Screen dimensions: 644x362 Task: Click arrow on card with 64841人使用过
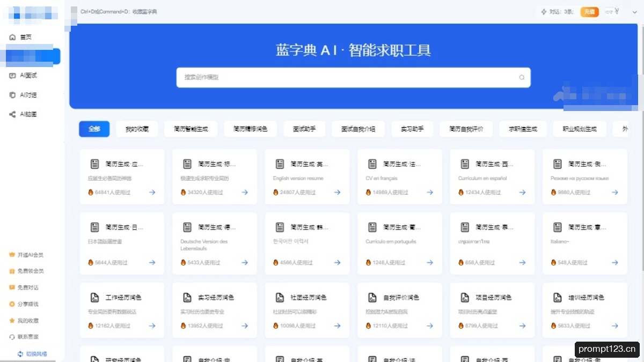(152, 192)
